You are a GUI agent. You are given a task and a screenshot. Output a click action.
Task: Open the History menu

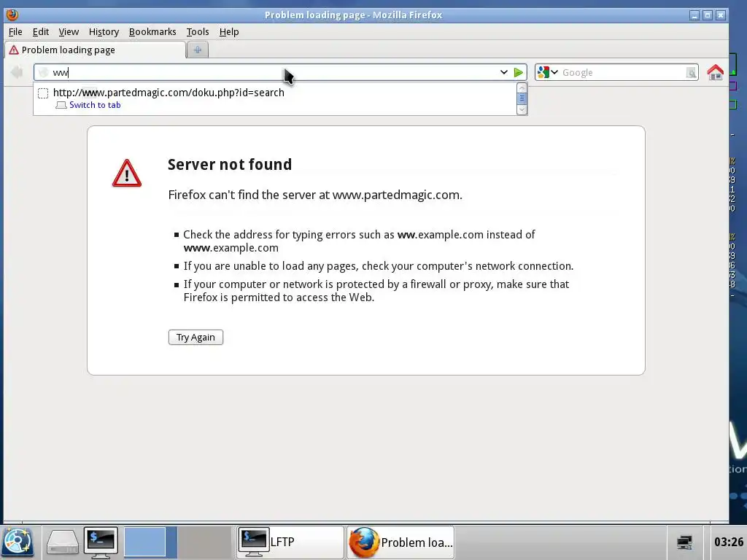pos(104,32)
